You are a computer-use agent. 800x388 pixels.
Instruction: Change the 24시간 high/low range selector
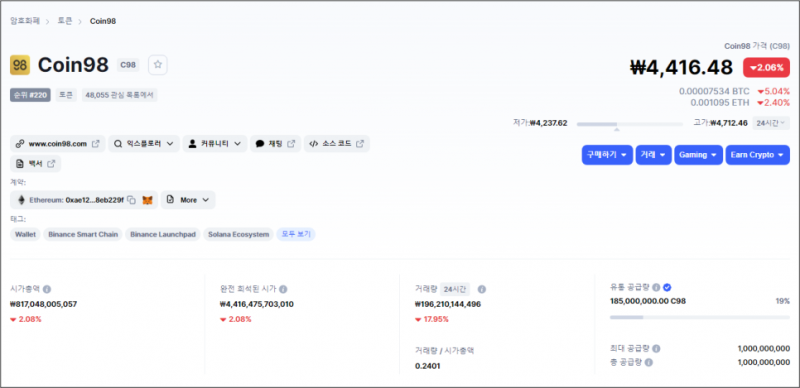point(771,123)
